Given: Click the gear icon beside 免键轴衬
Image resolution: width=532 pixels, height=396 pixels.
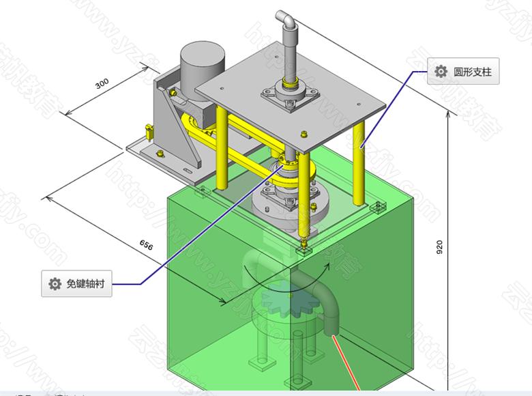Looking at the screenshot, I should tap(55, 283).
